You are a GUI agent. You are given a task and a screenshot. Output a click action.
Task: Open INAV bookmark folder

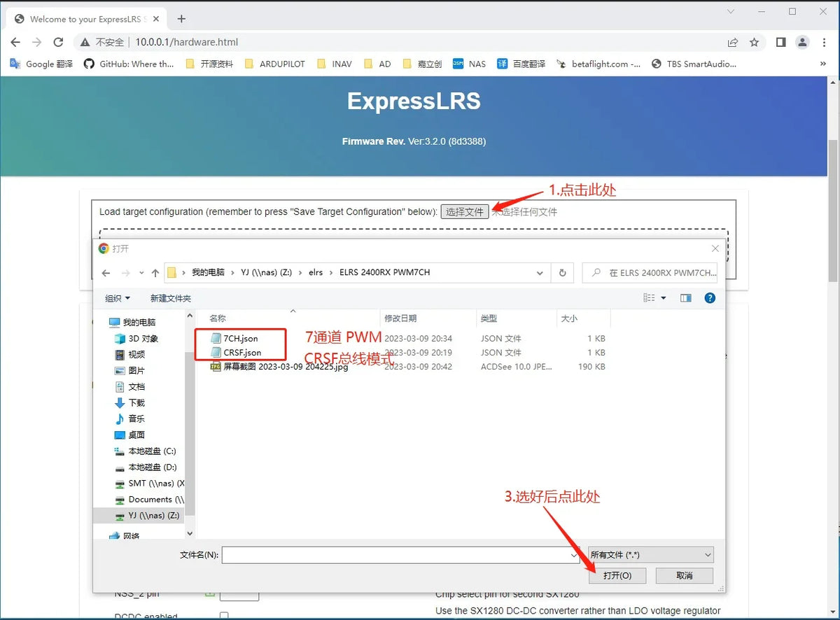tap(335, 64)
